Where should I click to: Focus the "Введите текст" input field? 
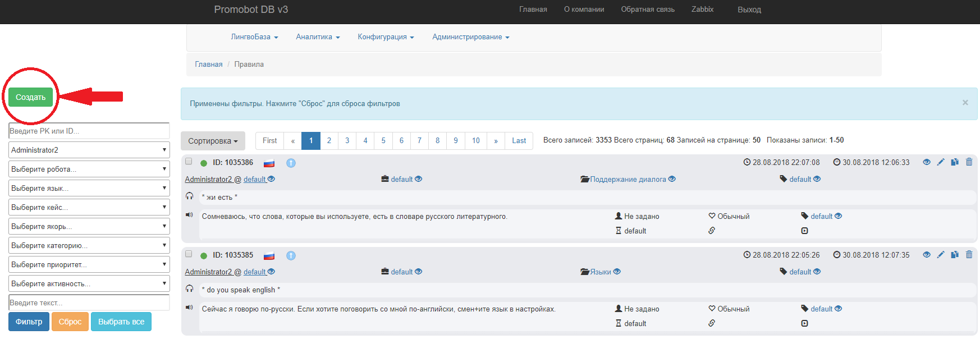point(89,303)
